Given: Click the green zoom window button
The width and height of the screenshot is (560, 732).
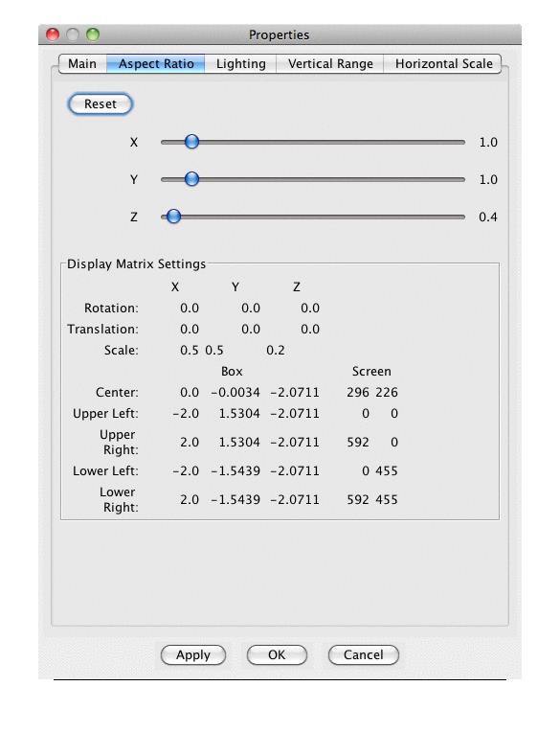Looking at the screenshot, I should pyautogui.click(x=93, y=34).
